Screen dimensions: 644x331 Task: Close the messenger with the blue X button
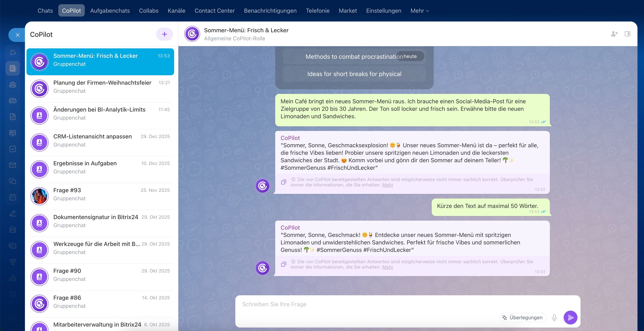pos(17,35)
